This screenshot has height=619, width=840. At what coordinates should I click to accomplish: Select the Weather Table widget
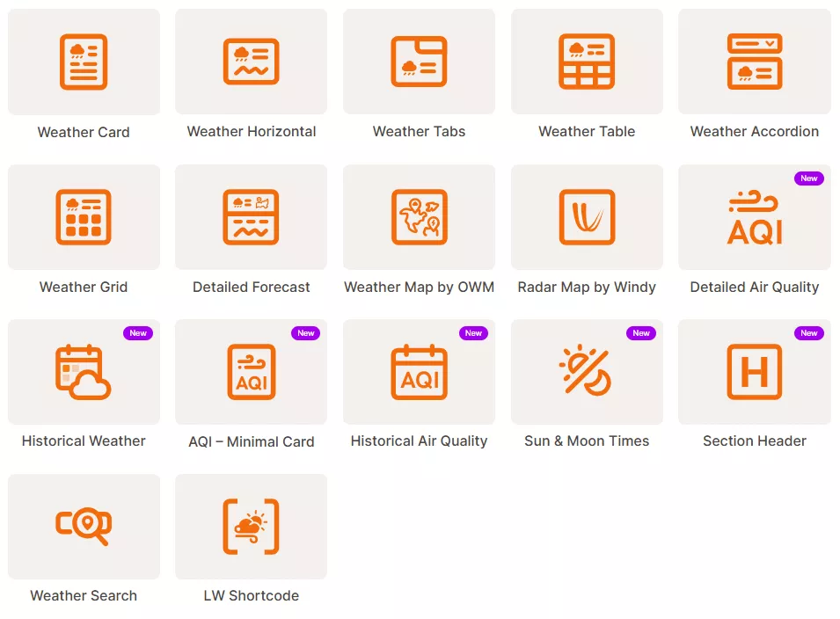coord(586,61)
